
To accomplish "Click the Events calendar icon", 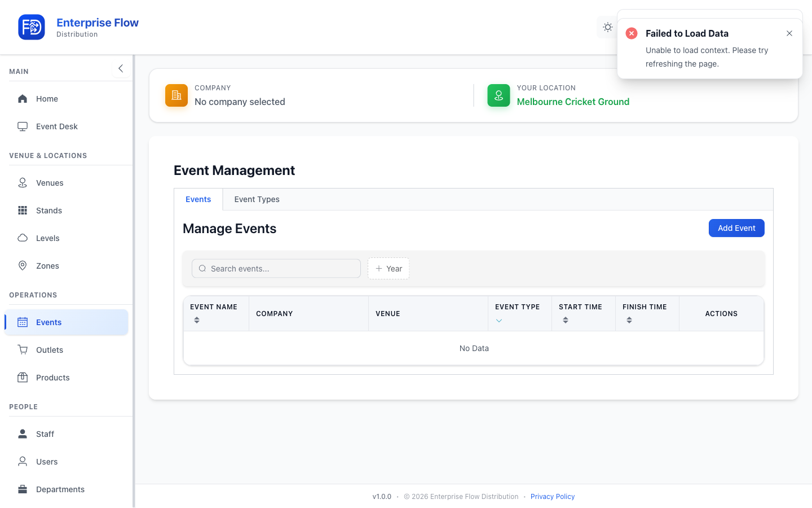I will pos(23,322).
